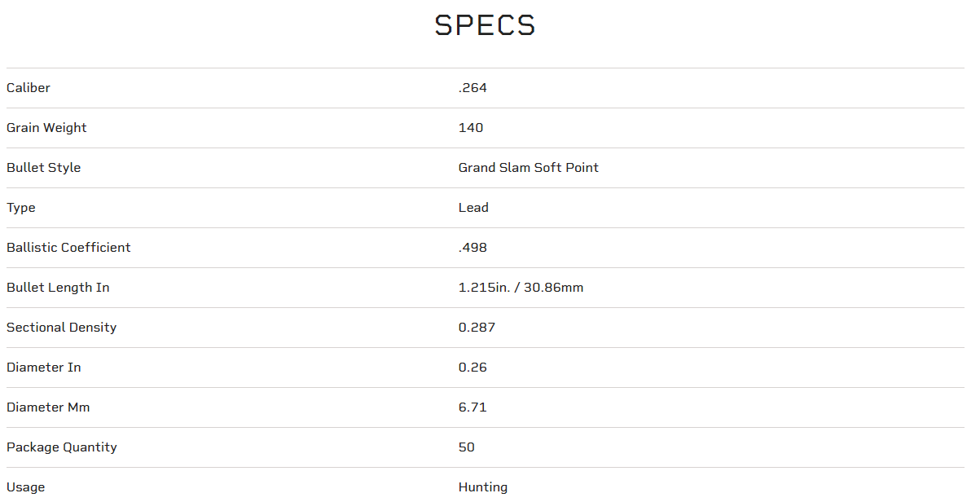Click the 1.215in. / 30.86mm value
The height and width of the screenshot is (502, 980).
pos(521,288)
